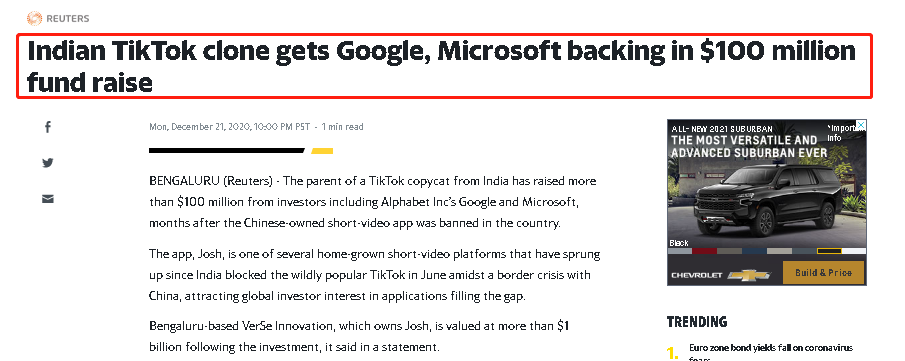Select the white color swatch
This screenshot has height=361, width=905.
pyautogui.click(x=854, y=251)
